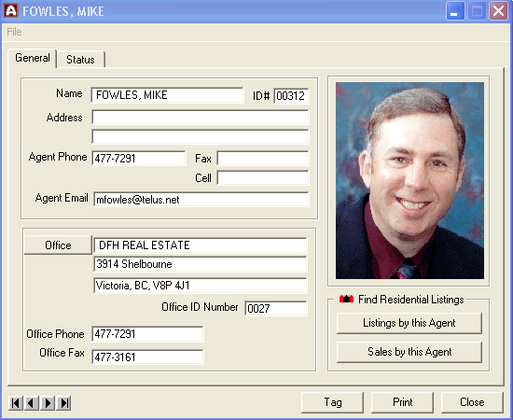Open the File menu
This screenshot has height=420, width=513.
(x=14, y=32)
